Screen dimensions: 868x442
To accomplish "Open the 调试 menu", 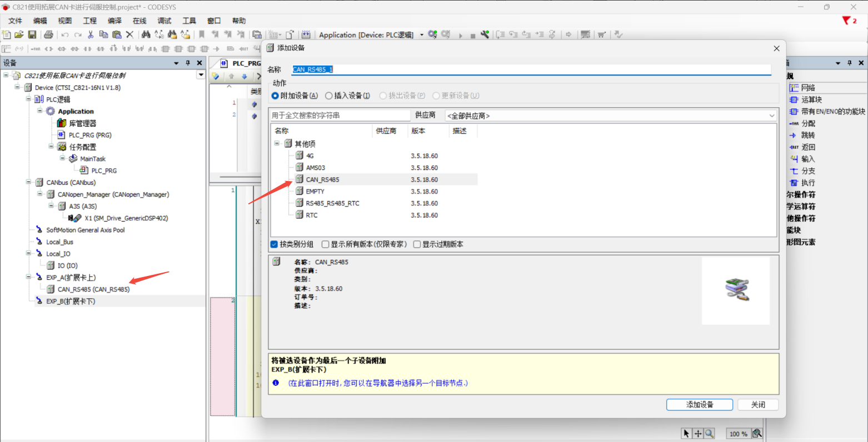I will point(164,21).
